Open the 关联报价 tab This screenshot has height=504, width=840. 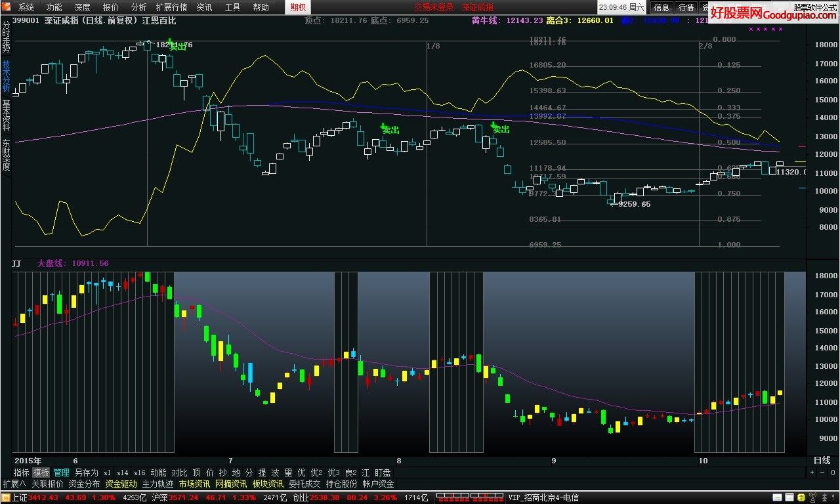coord(47,484)
